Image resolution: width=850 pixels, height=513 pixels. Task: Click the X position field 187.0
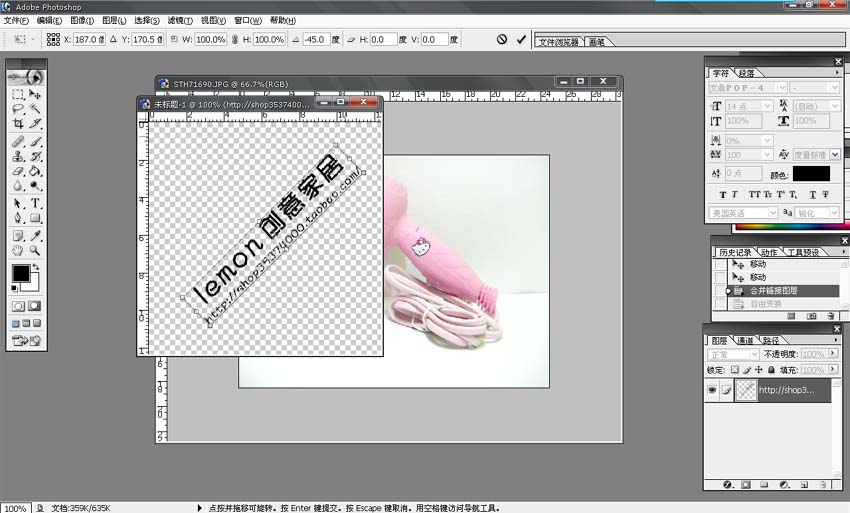pyautogui.click(x=89, y=40)
